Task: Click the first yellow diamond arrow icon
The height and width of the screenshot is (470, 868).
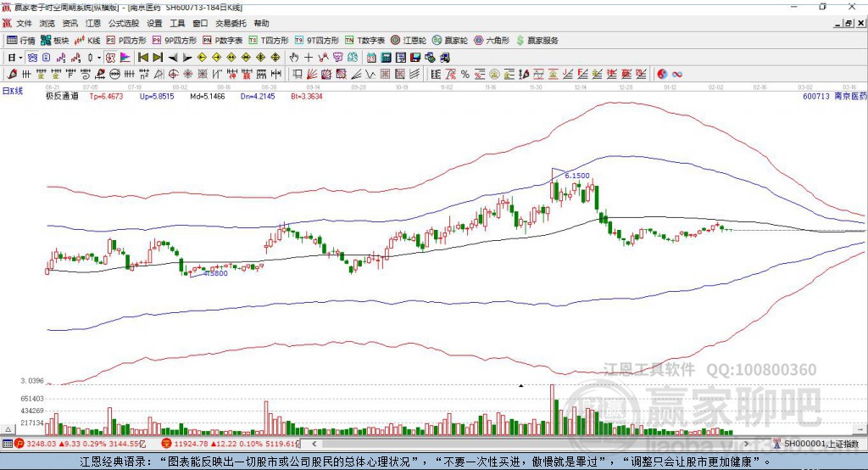Action: click(202, 58)
